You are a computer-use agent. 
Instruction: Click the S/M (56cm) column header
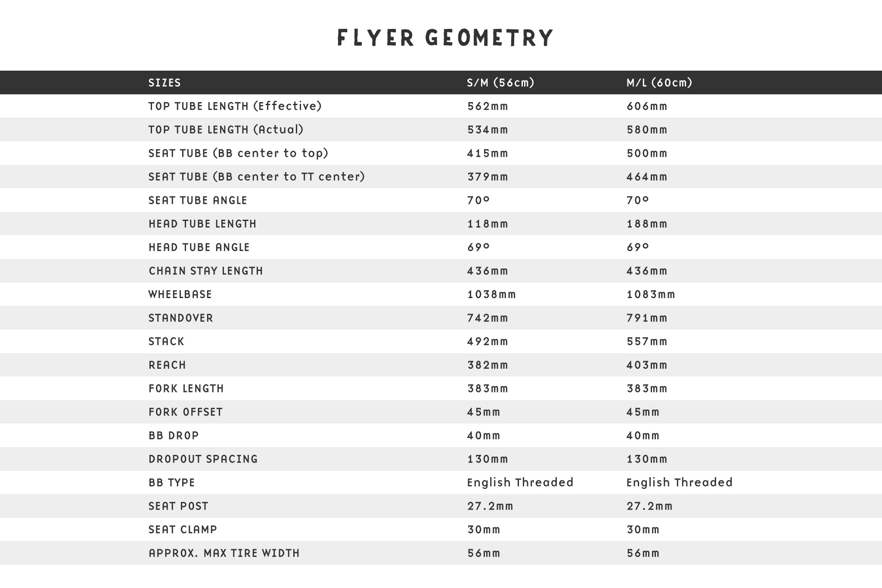click(500, 83)
